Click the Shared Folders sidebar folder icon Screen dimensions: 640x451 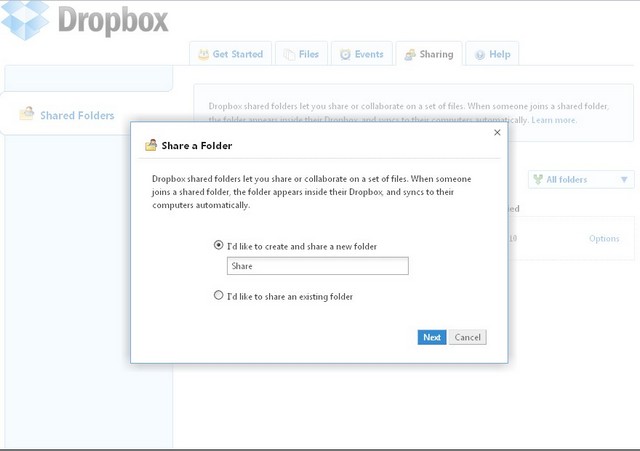tap(27, 114)
